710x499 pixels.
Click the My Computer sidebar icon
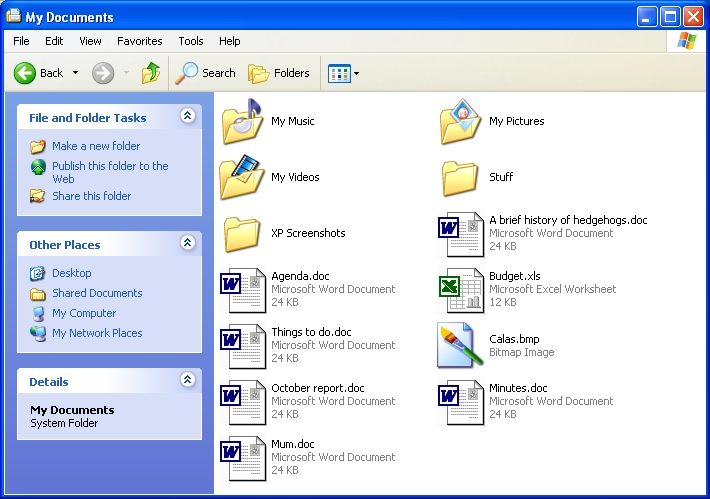point(38,313)
